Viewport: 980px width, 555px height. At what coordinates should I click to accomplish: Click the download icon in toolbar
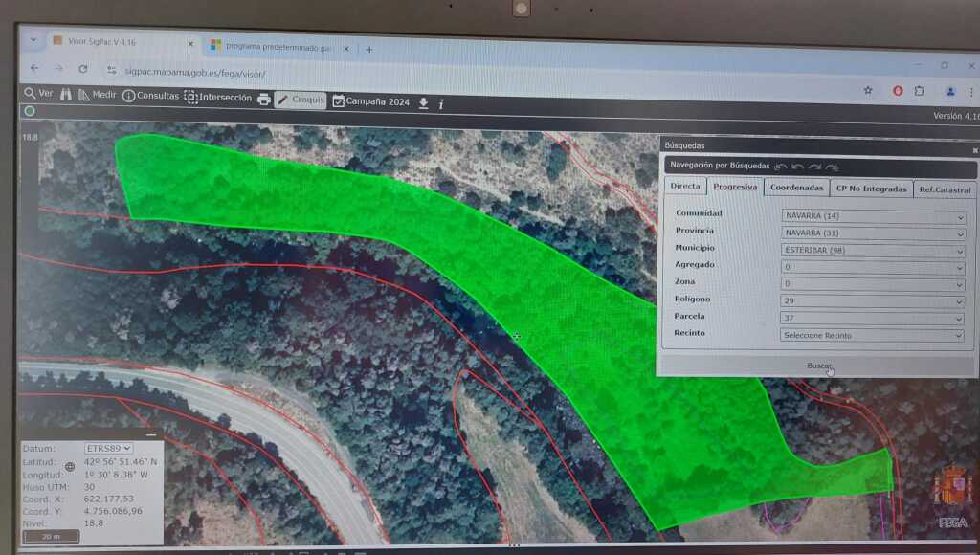(423, 102)
